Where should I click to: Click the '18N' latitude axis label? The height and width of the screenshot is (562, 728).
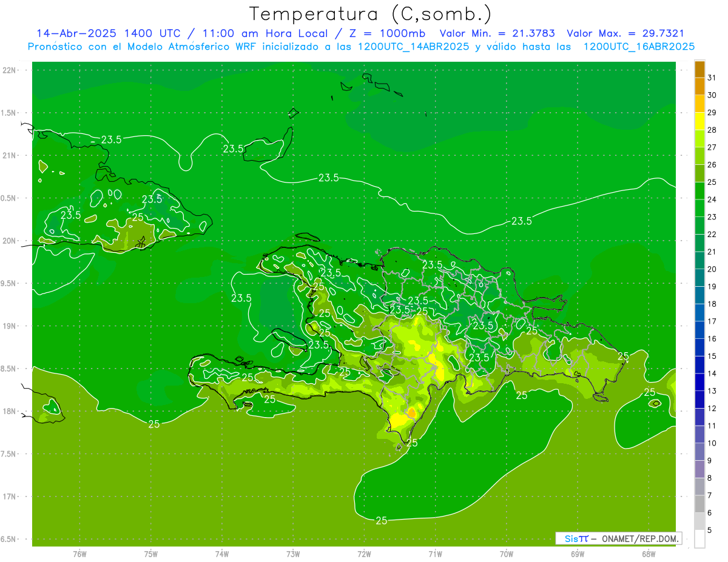(9, 412)
